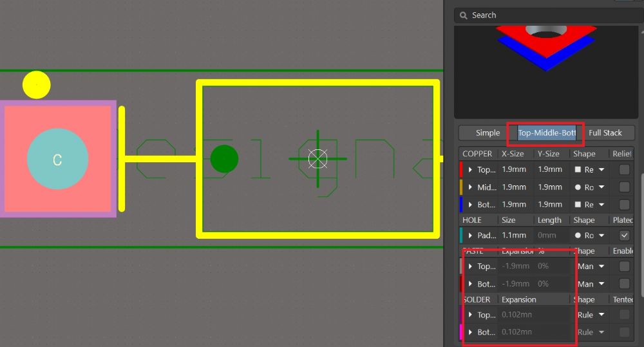The height and width of the screenshot is (347, 644).
Task: Toggle the Plated checkbox for pad hole
Action: click(624, 236)
